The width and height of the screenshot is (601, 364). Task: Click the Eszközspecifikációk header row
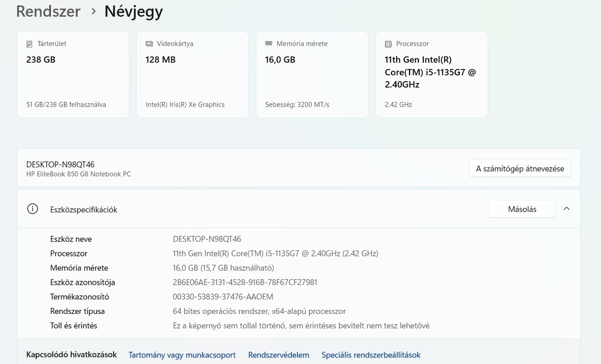(x=250, y=209)
